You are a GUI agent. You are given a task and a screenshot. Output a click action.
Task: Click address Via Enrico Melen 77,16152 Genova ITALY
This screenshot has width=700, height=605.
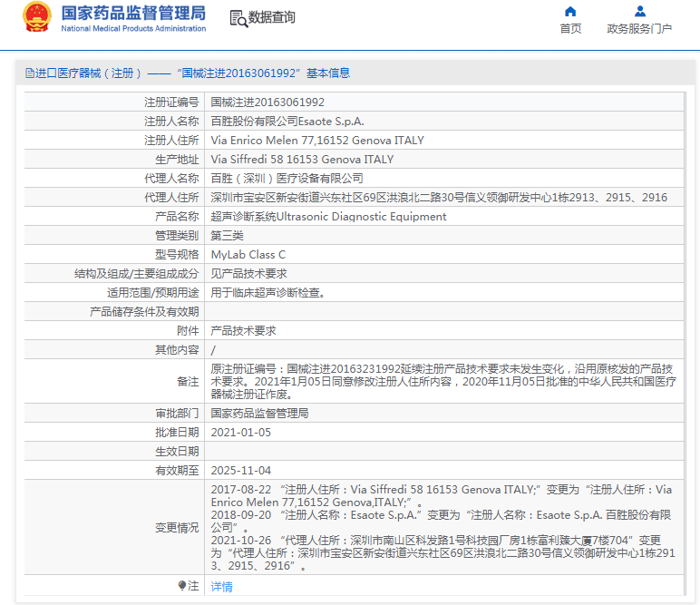[317, 141]
